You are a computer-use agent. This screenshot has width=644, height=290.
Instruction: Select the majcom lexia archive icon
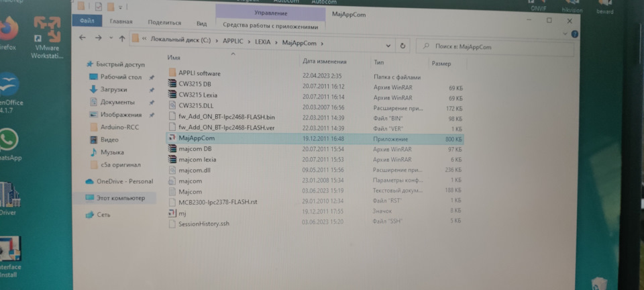(x=172, y=159)
